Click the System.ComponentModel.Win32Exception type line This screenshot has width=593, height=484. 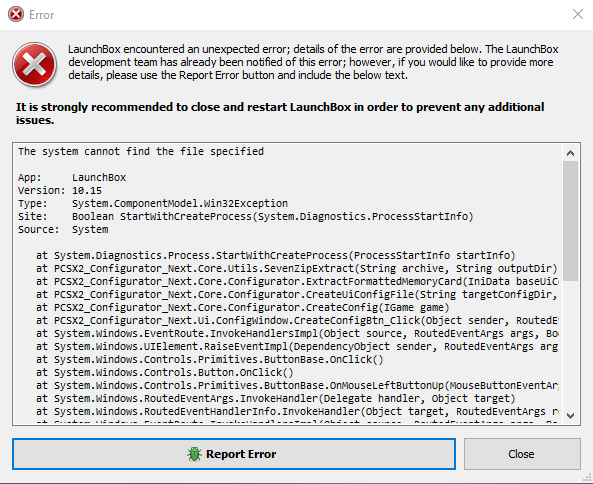153,203
